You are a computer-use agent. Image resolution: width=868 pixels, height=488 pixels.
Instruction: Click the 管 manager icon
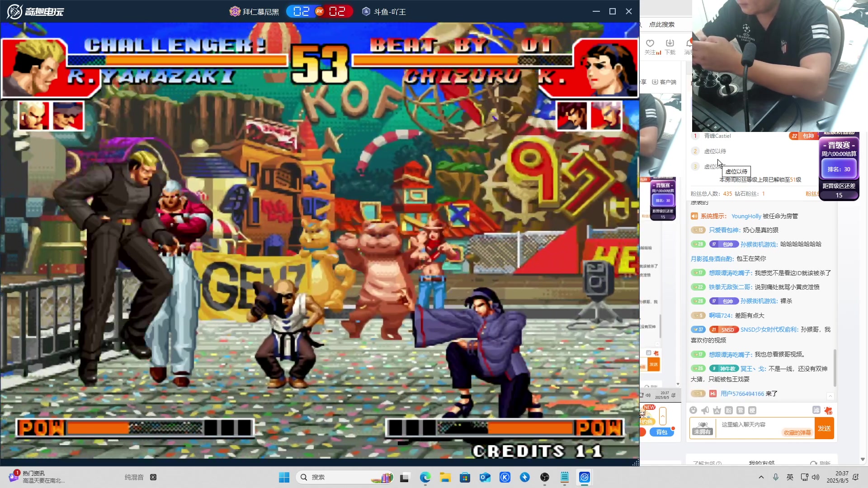pyautogui.click(x=741, y=410)
